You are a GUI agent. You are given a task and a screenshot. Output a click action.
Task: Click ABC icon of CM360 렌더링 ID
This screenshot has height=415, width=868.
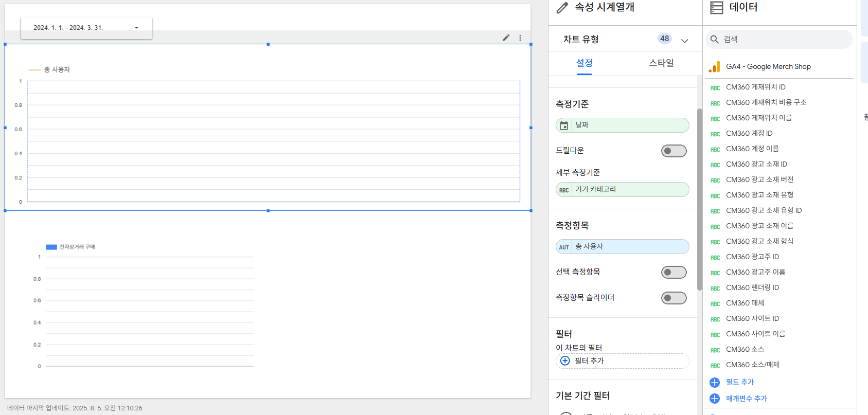715,288
